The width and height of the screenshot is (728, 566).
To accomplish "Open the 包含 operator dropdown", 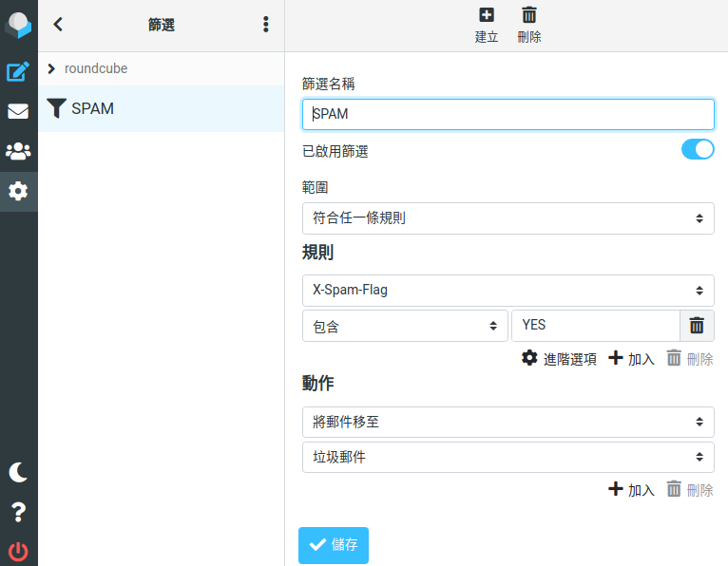I will point(405,326).
